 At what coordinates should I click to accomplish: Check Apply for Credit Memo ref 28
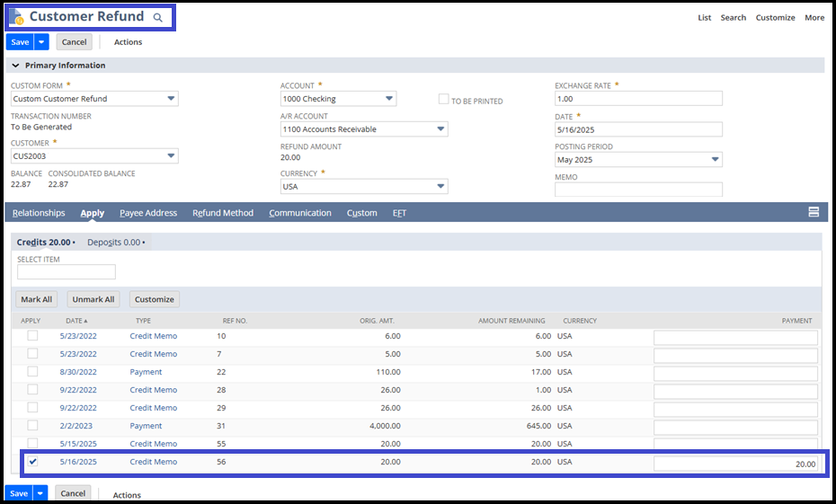click(32, 390)
